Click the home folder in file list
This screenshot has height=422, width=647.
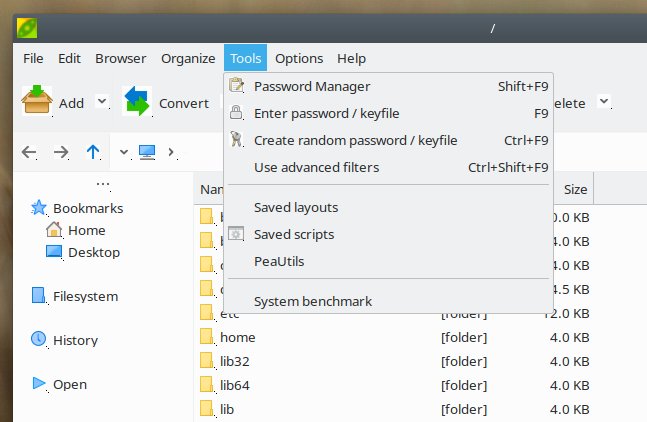237,338
